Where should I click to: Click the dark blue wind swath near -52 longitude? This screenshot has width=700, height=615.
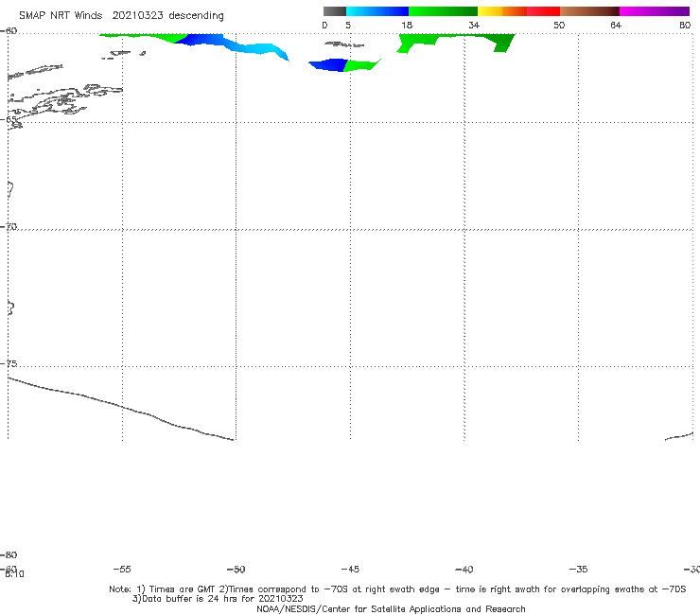201,40
